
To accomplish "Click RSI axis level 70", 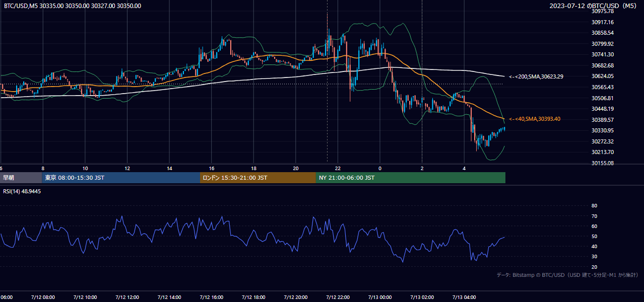I will [x=594, y=216].
